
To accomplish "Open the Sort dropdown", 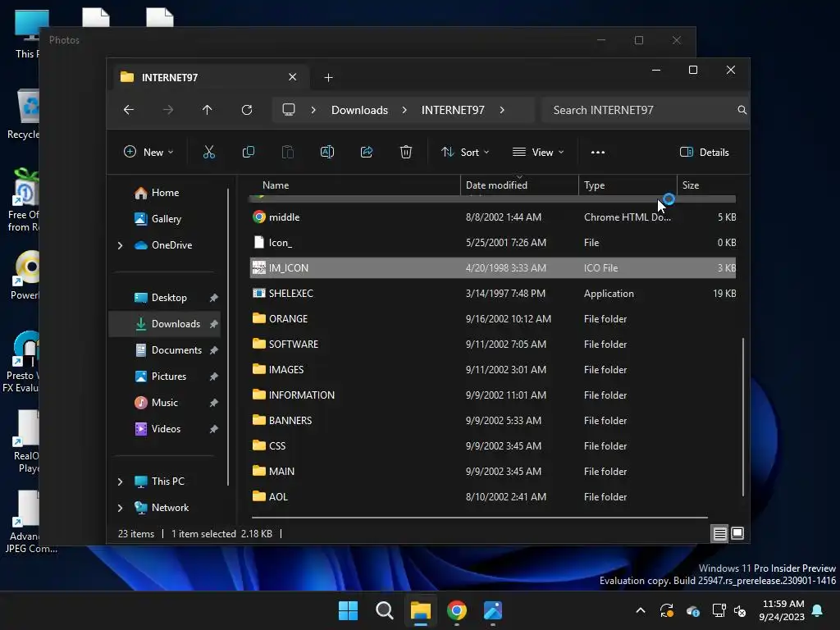I will point(465,152).
